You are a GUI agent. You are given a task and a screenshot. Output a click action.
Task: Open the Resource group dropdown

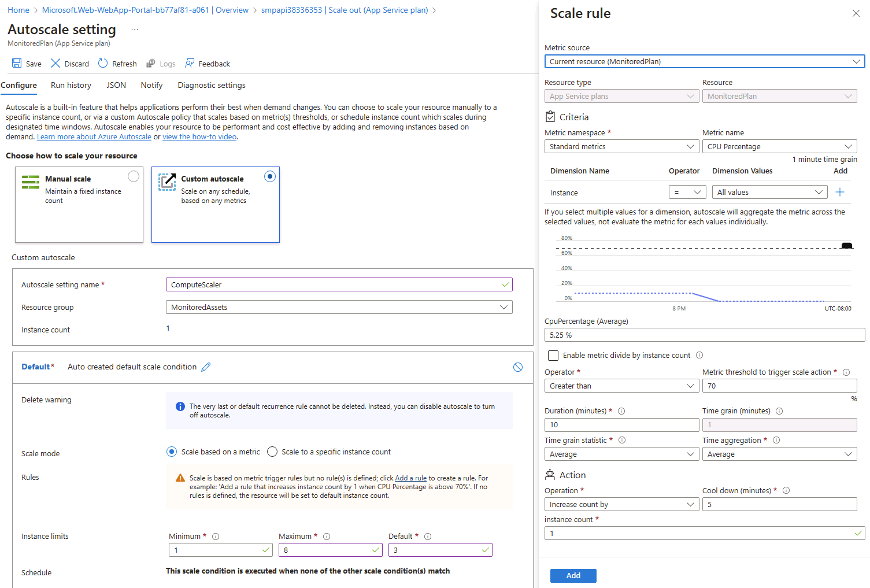tap(339, 307)
